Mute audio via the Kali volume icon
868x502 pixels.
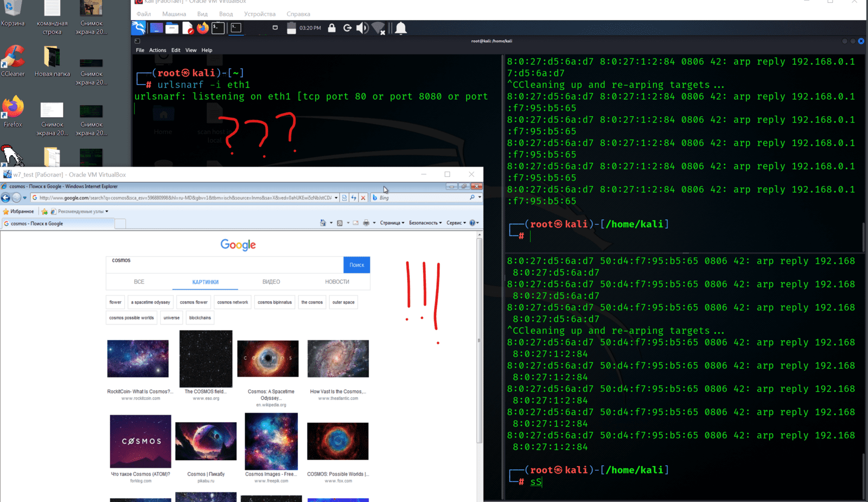[x=362, y=28]
